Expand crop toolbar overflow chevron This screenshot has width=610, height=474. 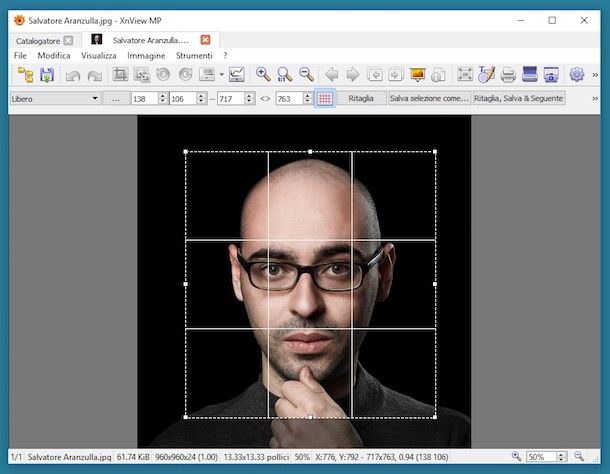tap(595, 98)
